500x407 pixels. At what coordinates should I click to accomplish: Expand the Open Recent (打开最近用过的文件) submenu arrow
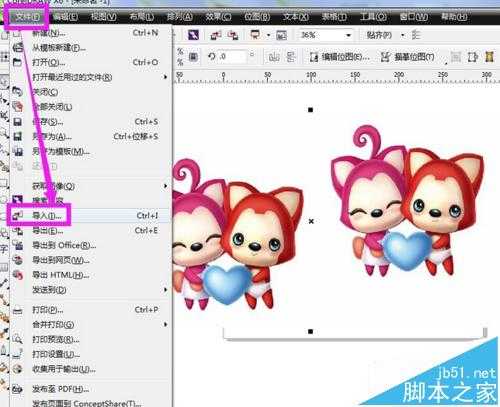[166, 77]
